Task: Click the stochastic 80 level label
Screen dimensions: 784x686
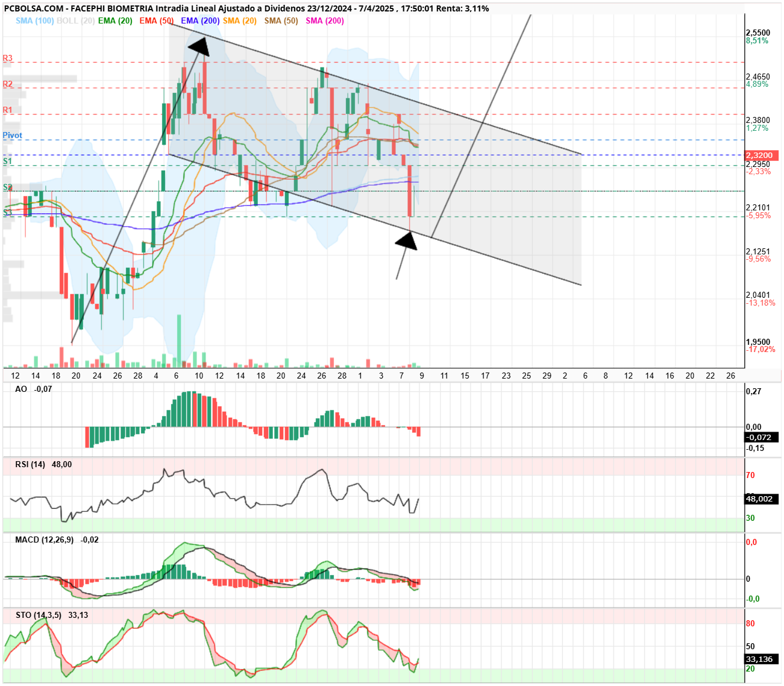Action: coord(750,623)
